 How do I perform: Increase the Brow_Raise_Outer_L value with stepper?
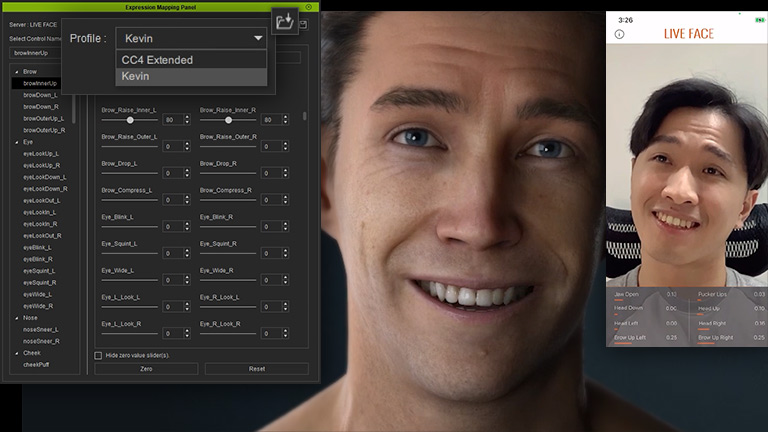(x=186, y=143)
